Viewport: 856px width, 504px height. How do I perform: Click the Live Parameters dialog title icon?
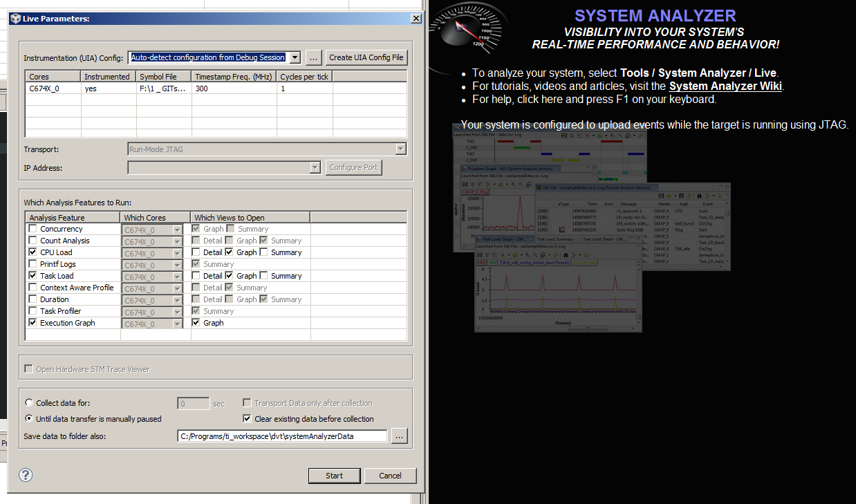tap(15, 19)
